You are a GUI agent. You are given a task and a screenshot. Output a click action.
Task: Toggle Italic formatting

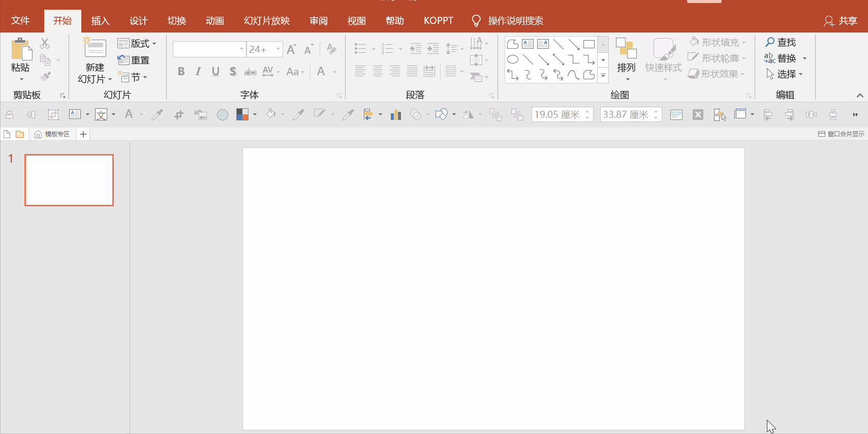(x=198, y=72)
